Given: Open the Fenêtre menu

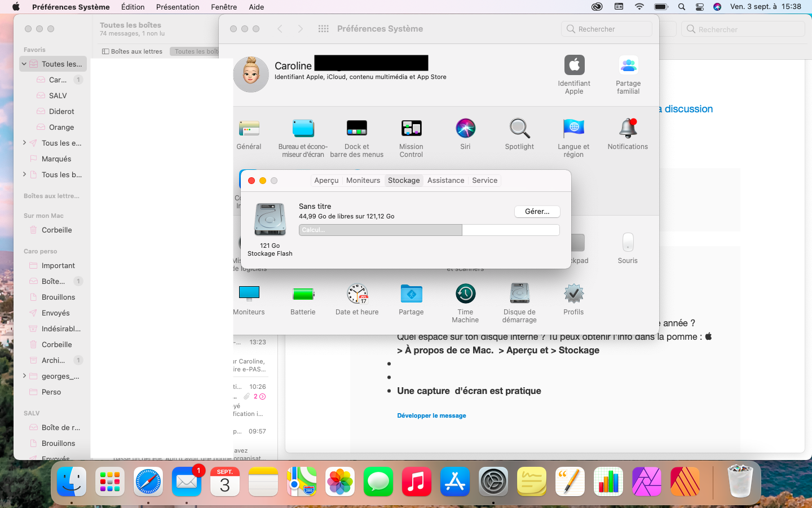Looking at the screenshot, I should point(224,7).
